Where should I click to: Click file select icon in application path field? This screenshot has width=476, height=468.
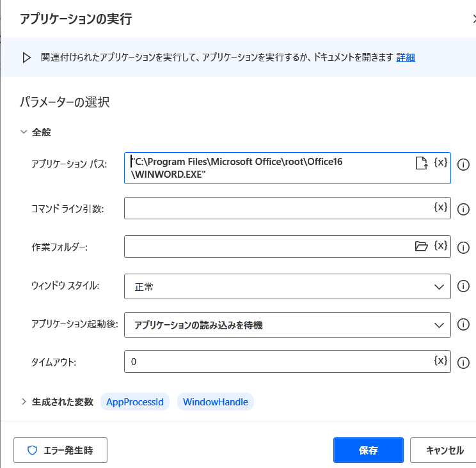coord(422,163)
